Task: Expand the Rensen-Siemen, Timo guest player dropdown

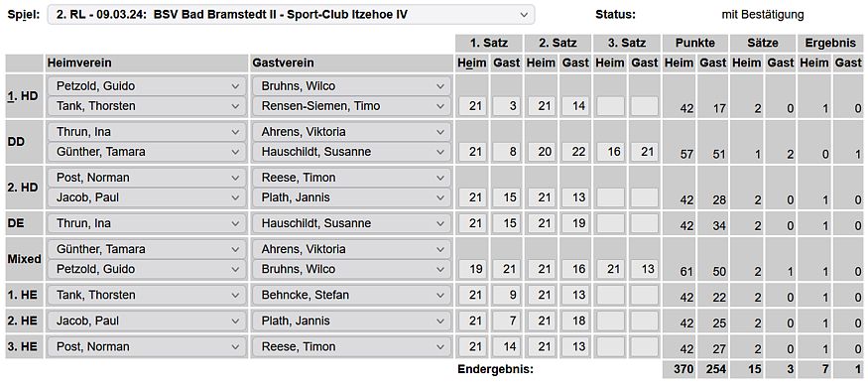Action: coord(351,106)
